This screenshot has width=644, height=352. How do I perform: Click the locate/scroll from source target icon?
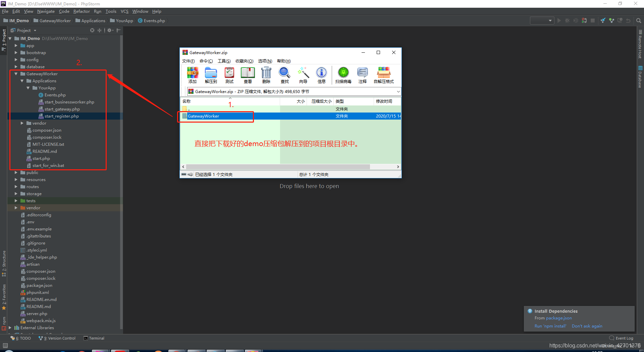point(92,30)
